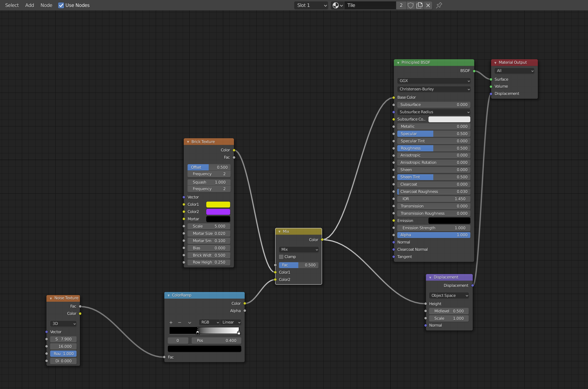This screenshot has height=389, width=588.
Task: Toggle the Use Nodes checkbox
Action: tap(61, 5)
